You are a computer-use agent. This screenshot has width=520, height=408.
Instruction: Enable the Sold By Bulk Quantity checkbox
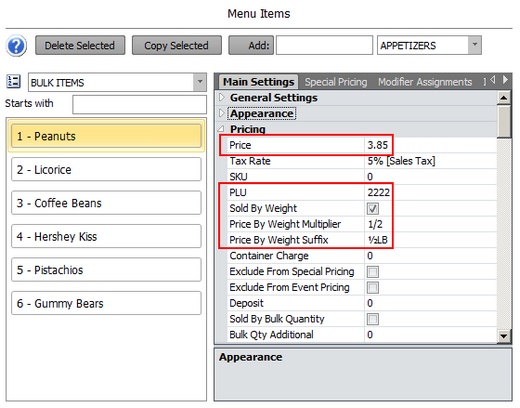pyautogui.click(x=373, y=319)
